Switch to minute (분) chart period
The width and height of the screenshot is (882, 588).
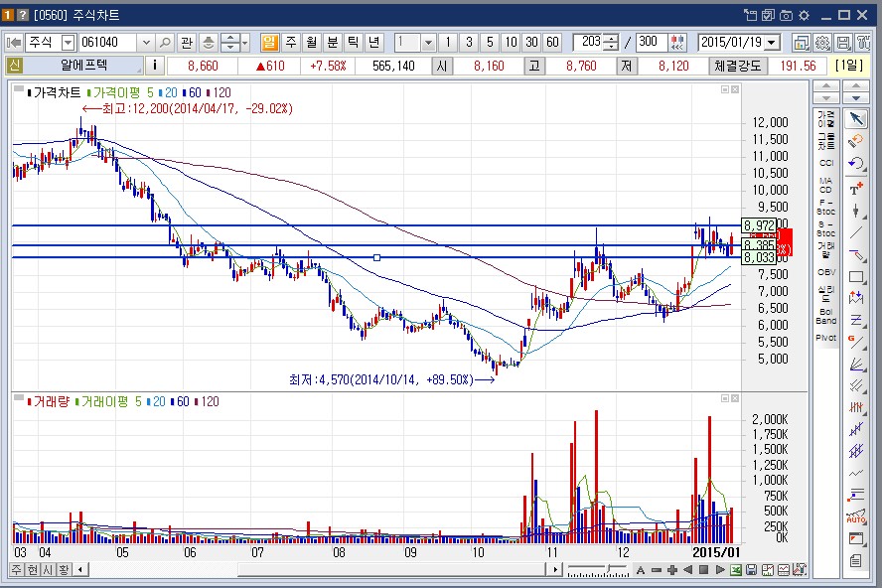pos(333,42)
